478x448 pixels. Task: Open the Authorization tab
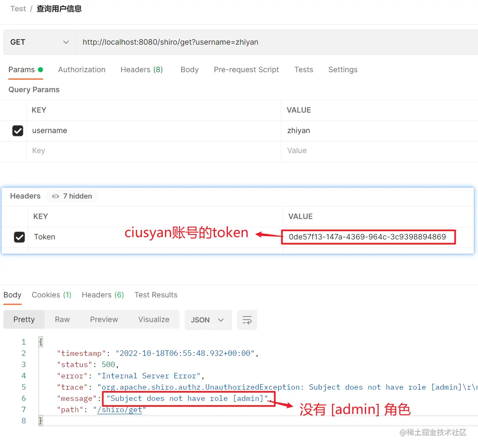pyautogui.click(x=82, y=70)
